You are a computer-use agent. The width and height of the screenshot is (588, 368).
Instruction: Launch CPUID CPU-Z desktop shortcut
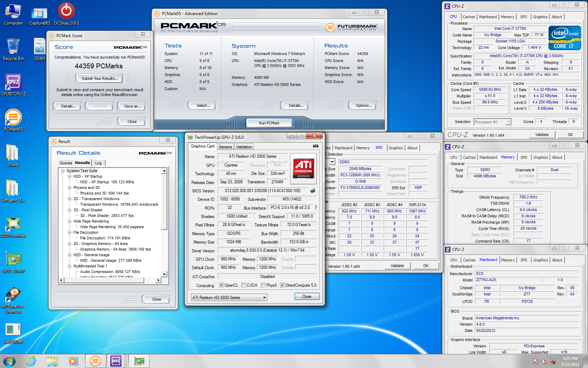tap(13, 84)
